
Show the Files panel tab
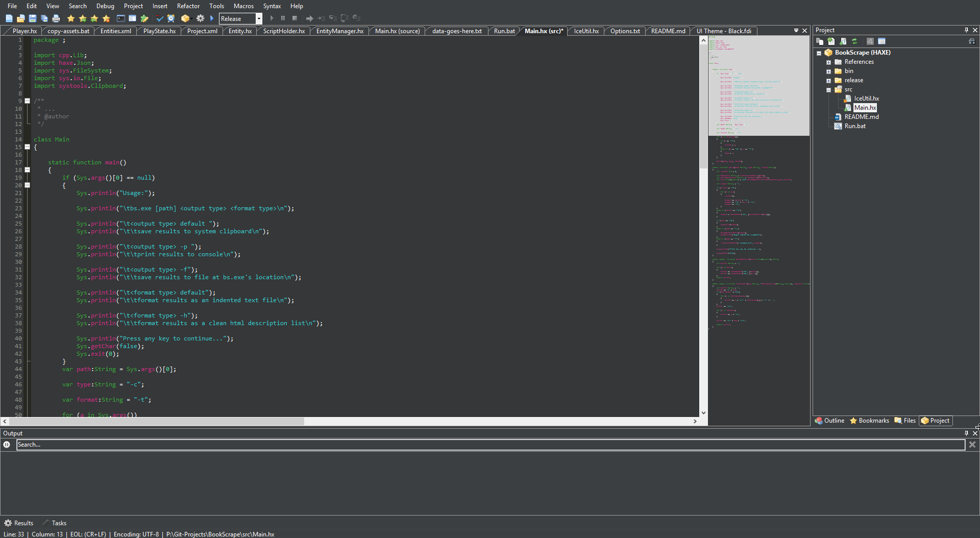pos(905,421)
